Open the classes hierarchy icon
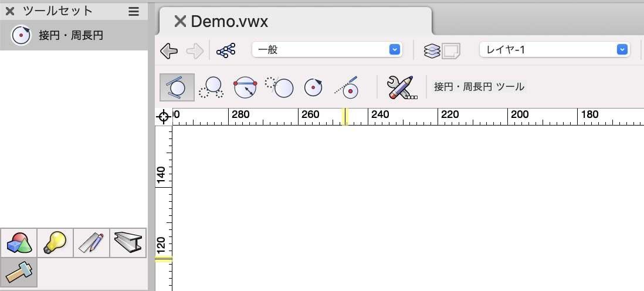This screenshot has height=291, width=644. (x=226, y=50)
